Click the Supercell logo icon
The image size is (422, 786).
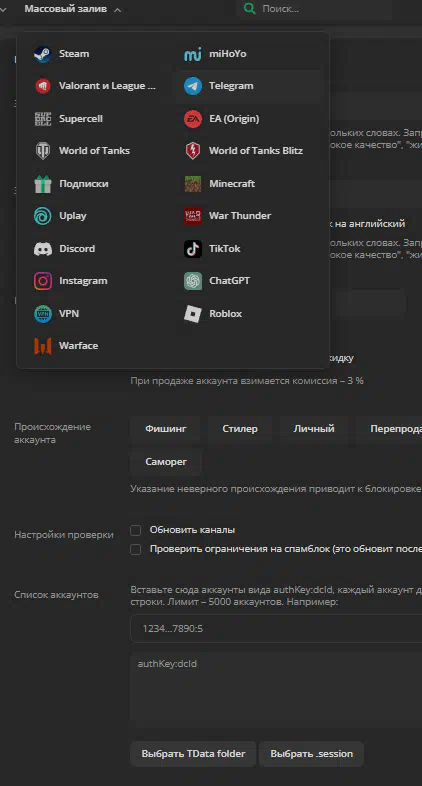(43, 119)
